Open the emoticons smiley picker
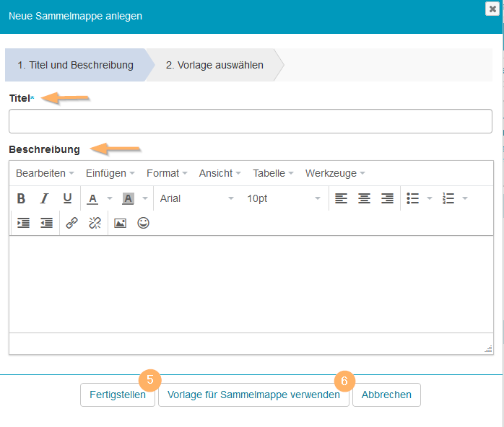This screenshot has width=504, height=427. pos(143,223)
